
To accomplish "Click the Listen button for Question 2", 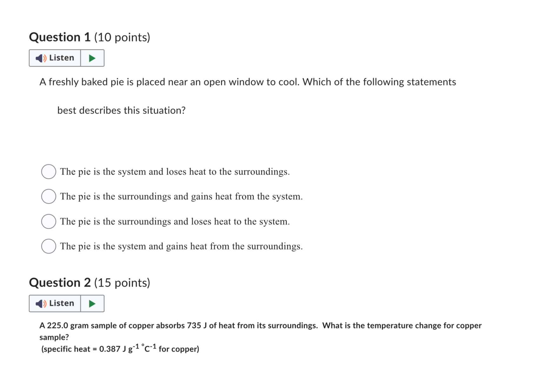I will point(54,303).
